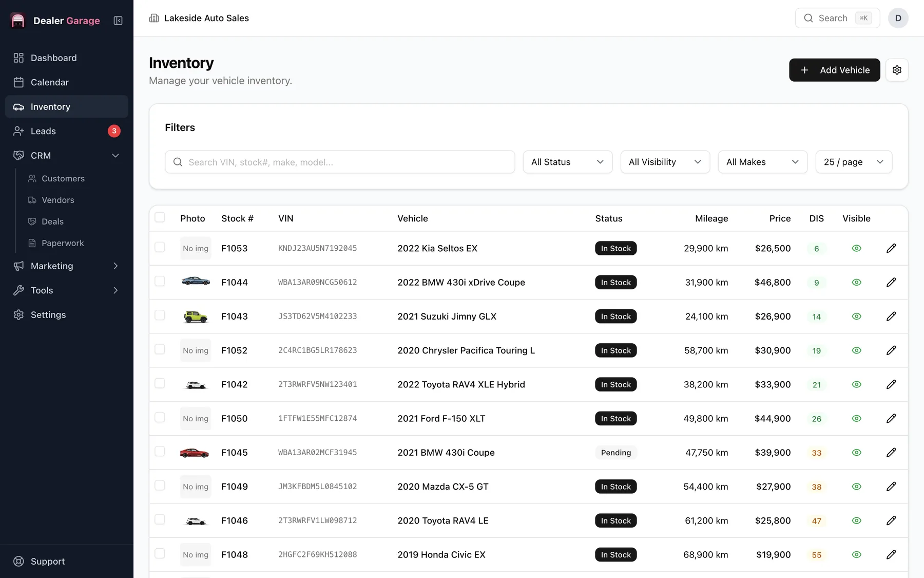
Task: Open the Calendar page
Action: click(67, 82)
